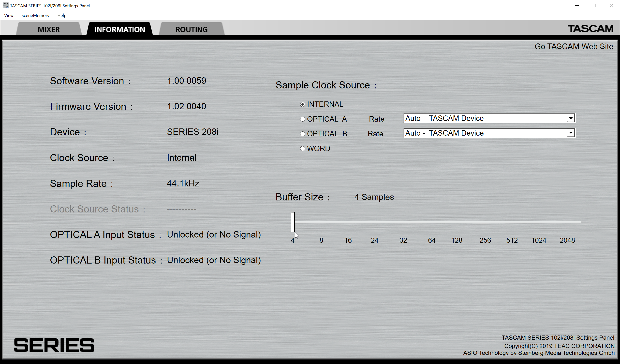Open the OPTICAL A Rate dropdown

(489, 118)
